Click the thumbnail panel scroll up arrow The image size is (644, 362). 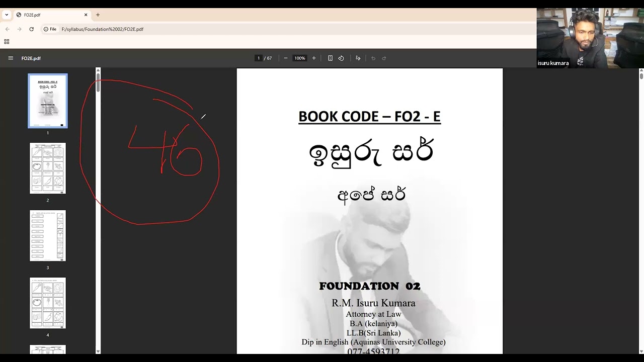(x=98, y=70)
